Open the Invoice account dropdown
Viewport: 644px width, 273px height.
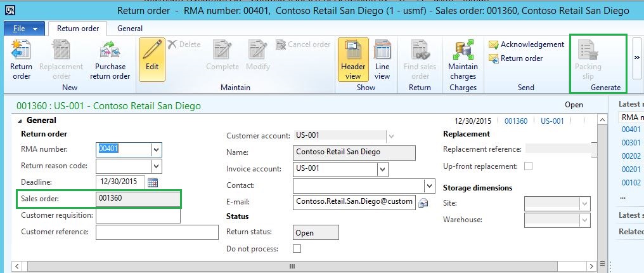coord(382,170)
